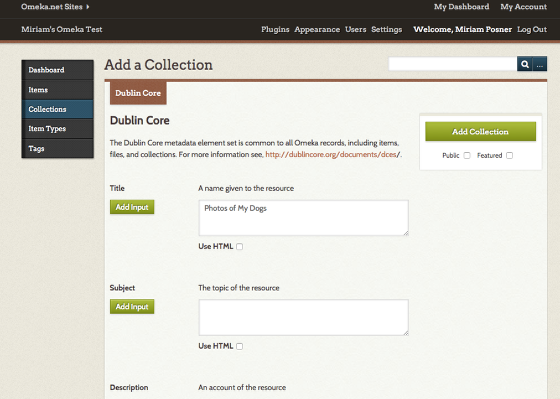Focus the Subject text area

[x=303, y=318]
